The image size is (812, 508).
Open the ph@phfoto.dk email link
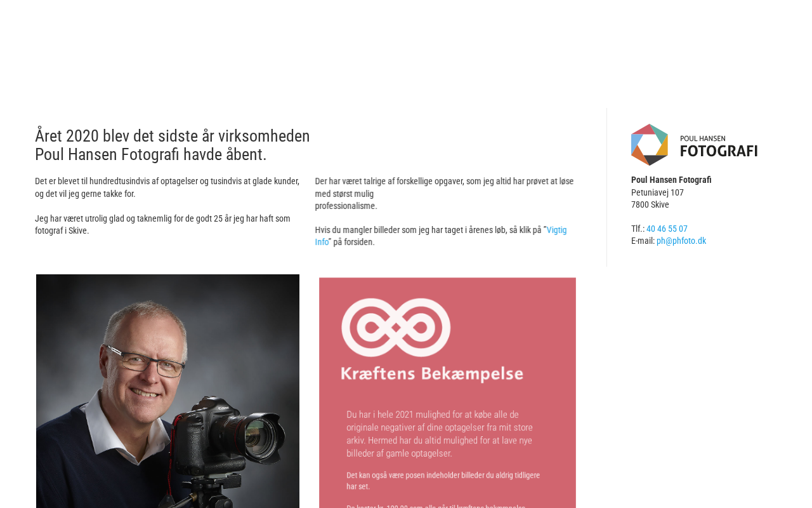681,241
